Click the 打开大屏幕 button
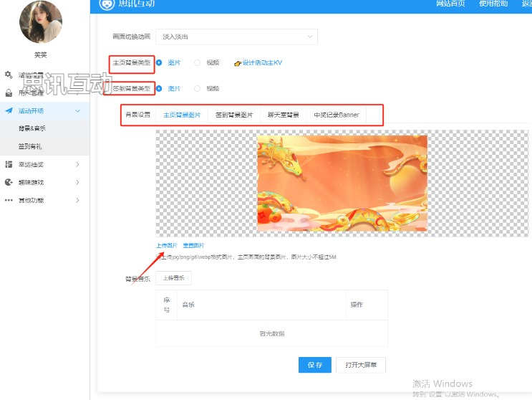Screen dimensions: 532x400 [361, 365]
